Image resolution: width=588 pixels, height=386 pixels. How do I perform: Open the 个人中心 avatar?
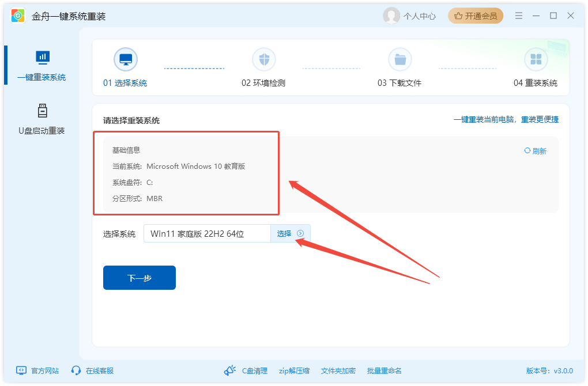[x=391, y=16]
